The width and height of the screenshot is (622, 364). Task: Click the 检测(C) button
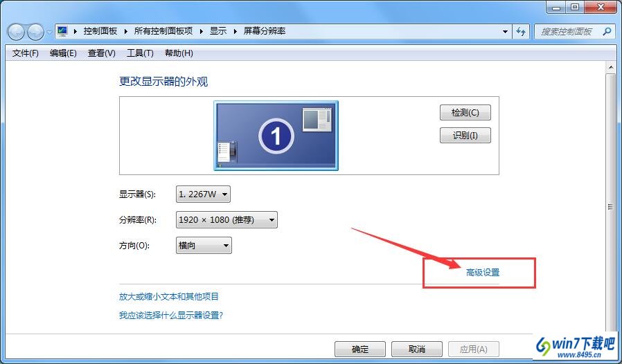[465, 113]
